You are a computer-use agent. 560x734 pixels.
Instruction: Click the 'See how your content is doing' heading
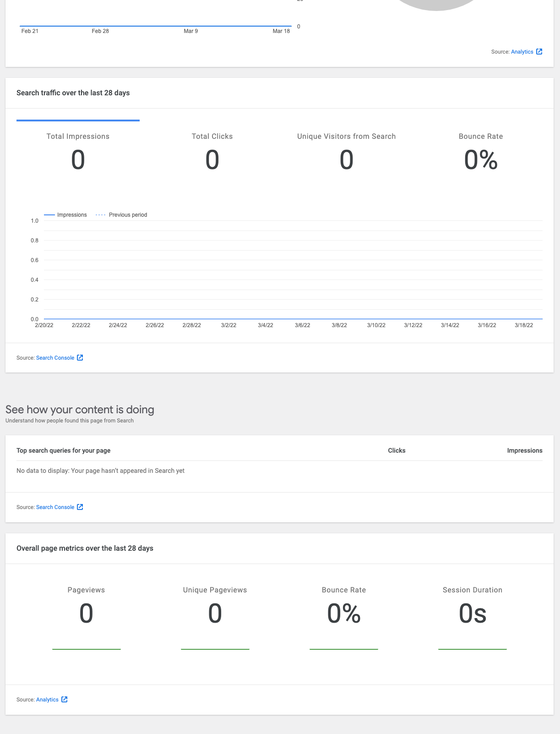[x=80, y=410]
